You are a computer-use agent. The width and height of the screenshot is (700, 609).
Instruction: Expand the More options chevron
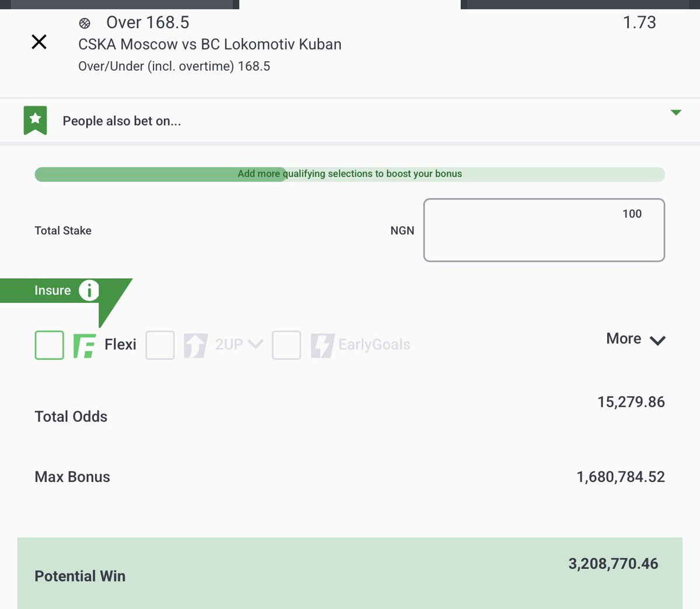(x=657, y=340)
